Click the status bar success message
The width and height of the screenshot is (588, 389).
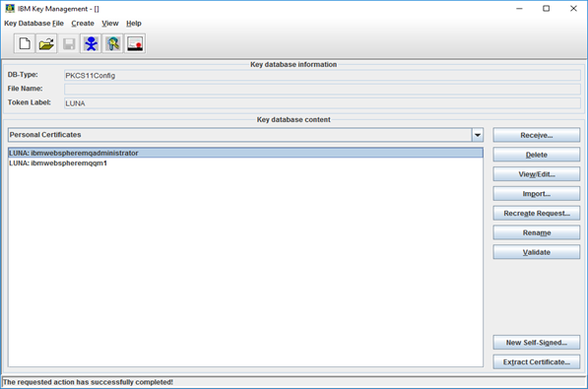coord(88,382)
